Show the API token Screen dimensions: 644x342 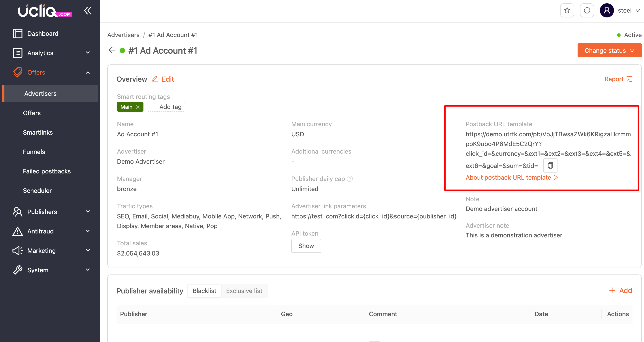point(306,246)
